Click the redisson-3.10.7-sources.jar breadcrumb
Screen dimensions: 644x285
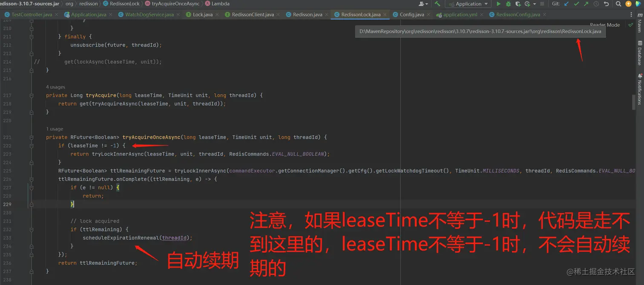pos(29,3)
